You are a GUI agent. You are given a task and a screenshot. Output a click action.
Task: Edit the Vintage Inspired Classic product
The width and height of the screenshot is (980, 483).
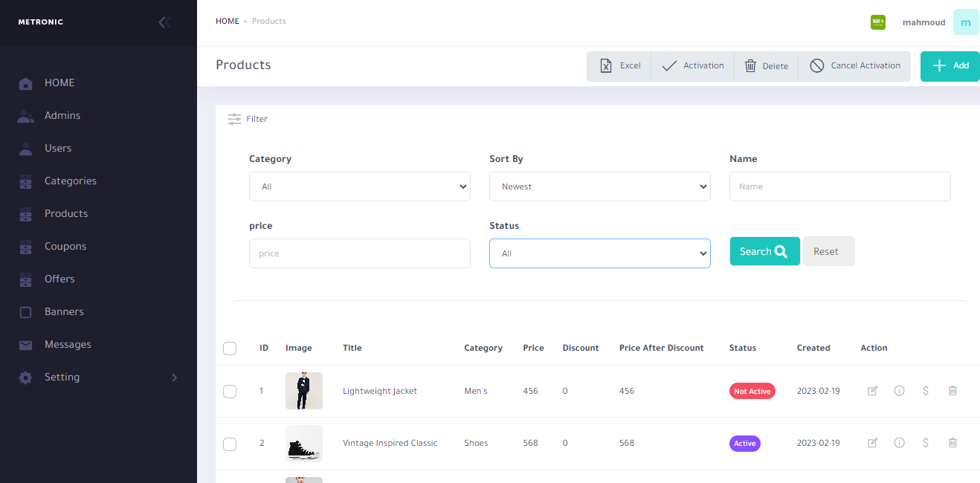click(873, 443)
